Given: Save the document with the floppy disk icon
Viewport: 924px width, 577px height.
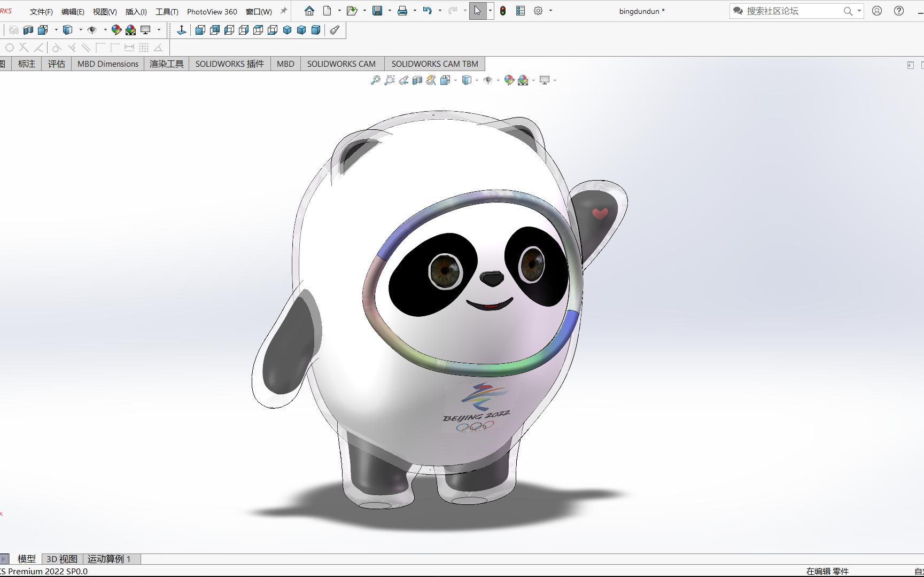Looking at the screenshot, I should (377, 11).
